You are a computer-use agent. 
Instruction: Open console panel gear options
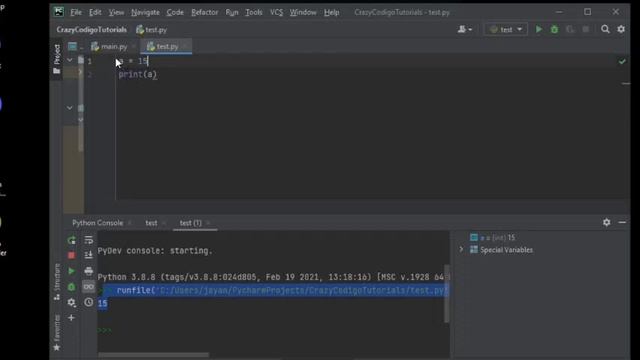(x=607, y=222)
